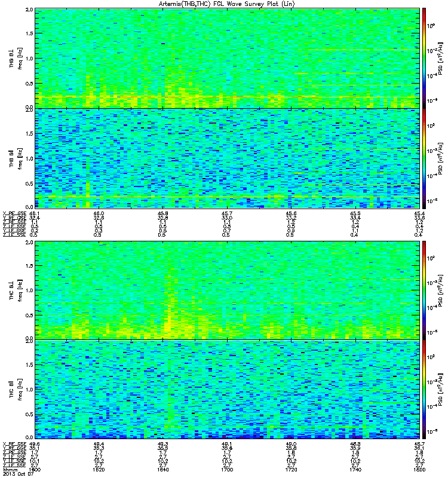
Task: Click the THB X_RE_GSE value '45.7'
Action: [227, 213]
